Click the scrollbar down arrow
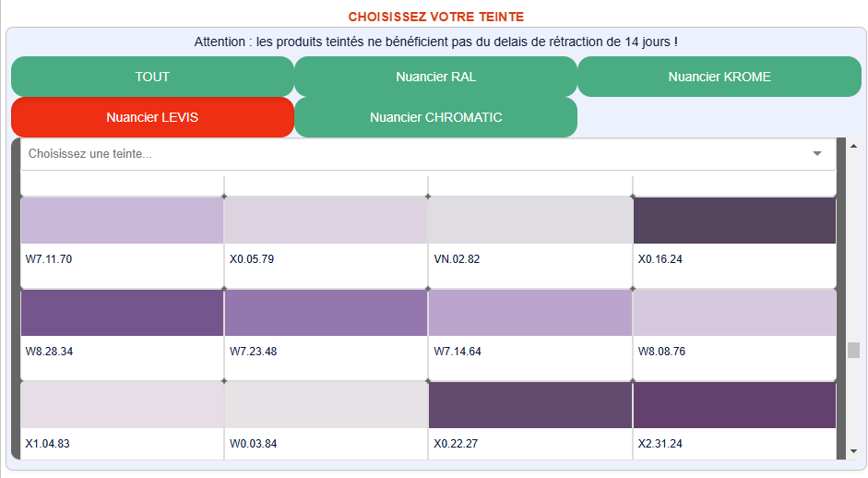The width and height of the screenshot is (868, 478). (853, 451)
